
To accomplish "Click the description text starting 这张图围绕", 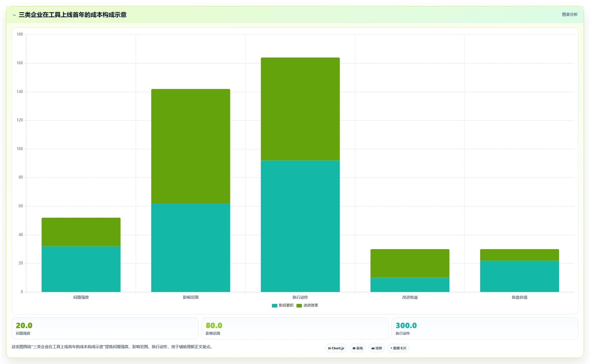I will point(112,347).
